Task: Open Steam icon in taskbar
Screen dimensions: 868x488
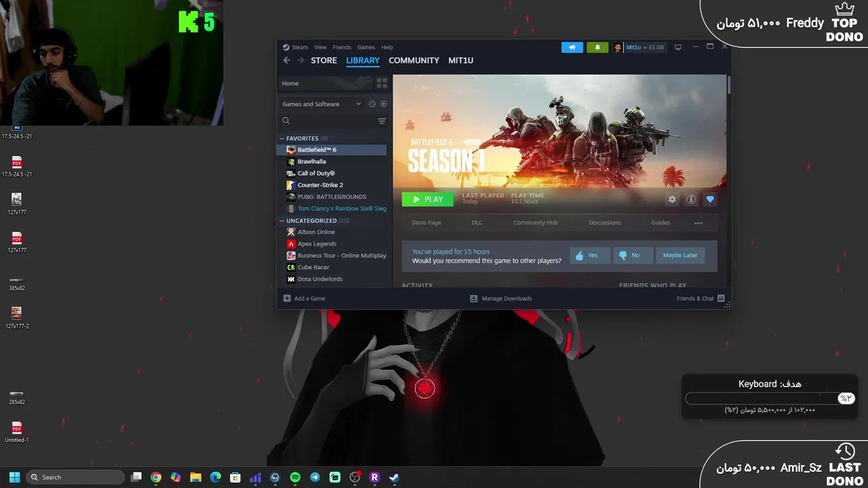Action: (x=394, y=477)
